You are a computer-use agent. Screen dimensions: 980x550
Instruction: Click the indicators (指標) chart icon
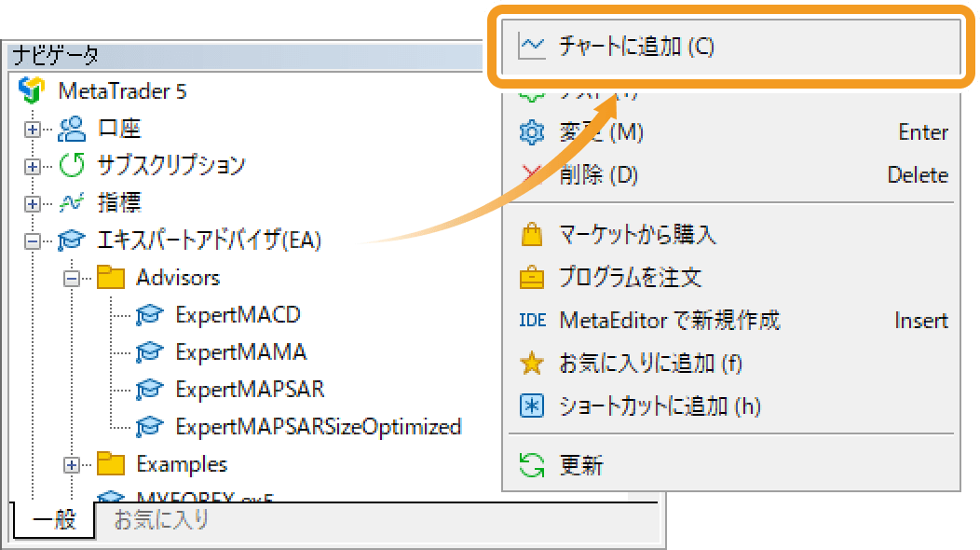(x=72, y=202)
